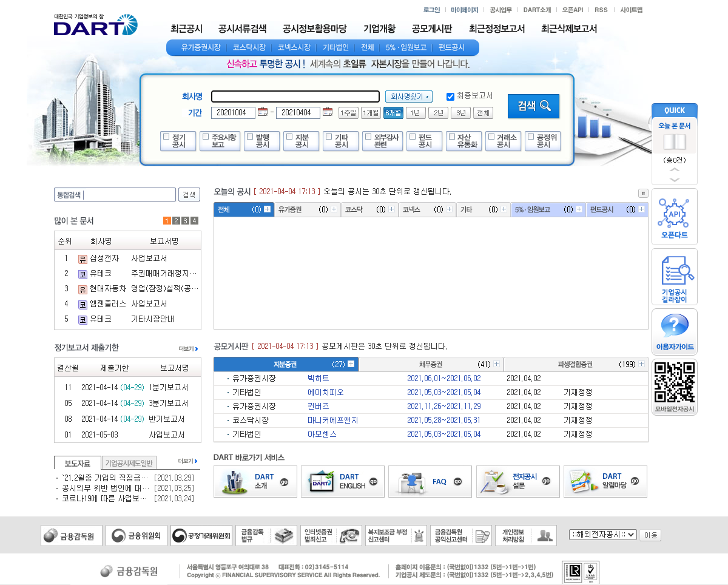Open the 기업공시 길라잡이 guide icon
The image size is (728, 585).
click(674, 276)
